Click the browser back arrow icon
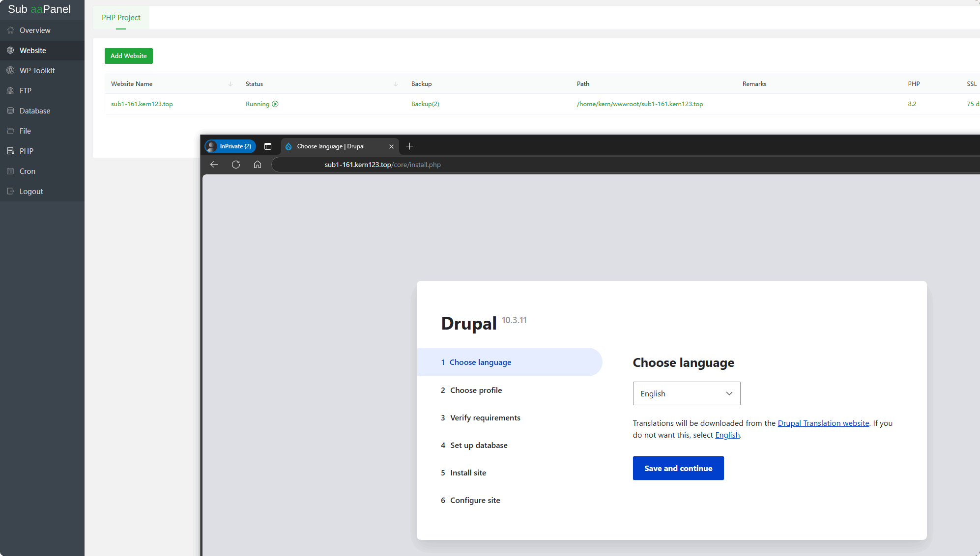980x556 pixels. pyautogui.click(x=214, y=165)
